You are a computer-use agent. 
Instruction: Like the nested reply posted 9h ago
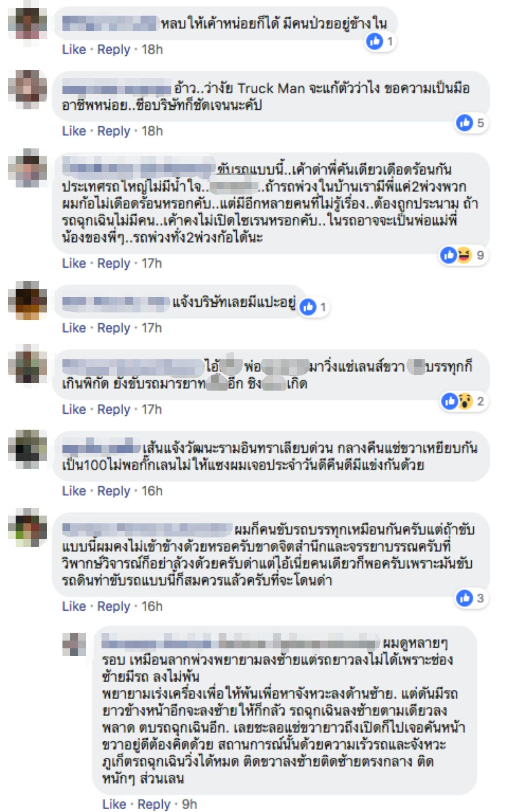pyautogui.click(x=114, y=804)
